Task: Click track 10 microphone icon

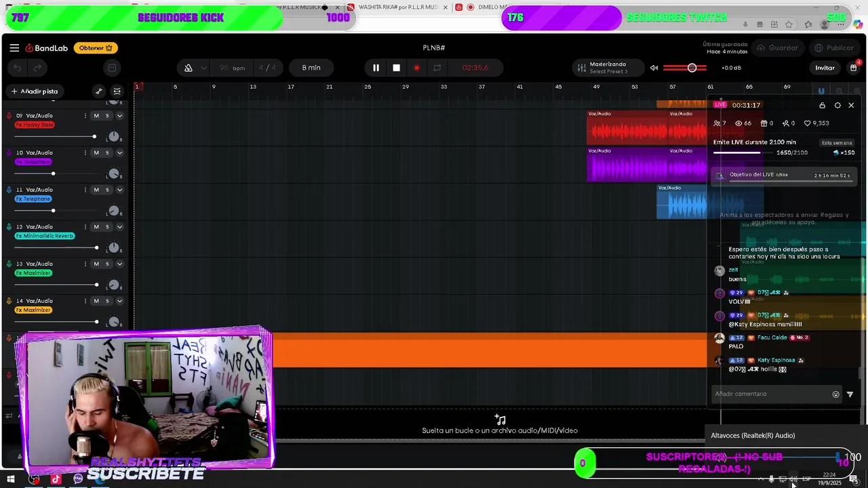Action: click(x=9, y=153)
